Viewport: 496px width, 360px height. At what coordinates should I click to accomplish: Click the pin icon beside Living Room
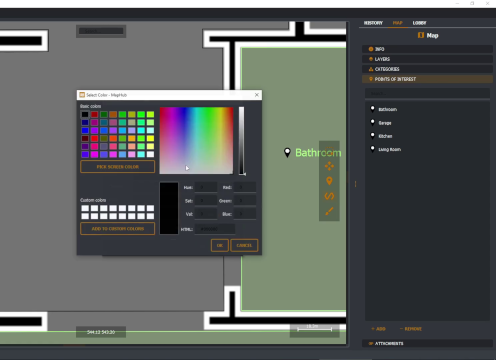(x=373, y=149)
